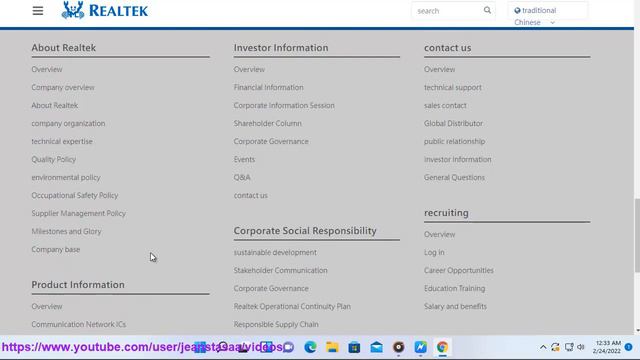View Salary and benefits
The height and width of the screenshot is (360, 640).
click(456, 306)
